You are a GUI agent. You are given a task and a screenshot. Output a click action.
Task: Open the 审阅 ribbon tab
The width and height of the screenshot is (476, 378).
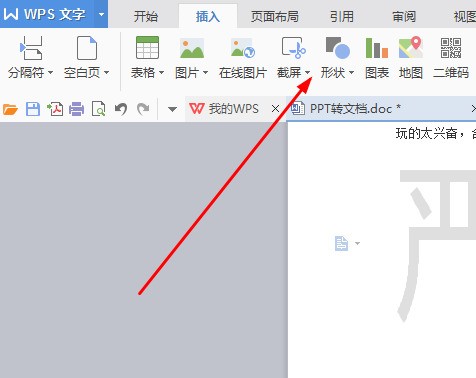click(x=404, y=16)
